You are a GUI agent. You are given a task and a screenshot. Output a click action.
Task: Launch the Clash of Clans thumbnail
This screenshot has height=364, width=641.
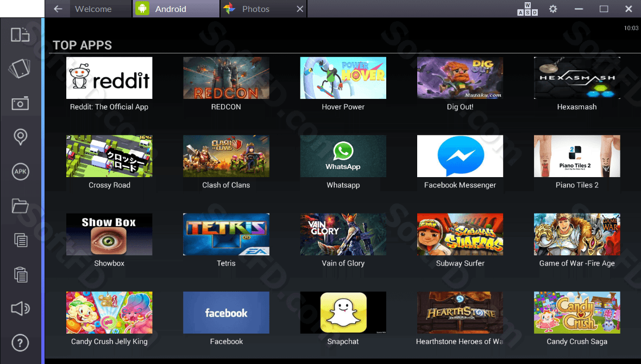[226, 156]
